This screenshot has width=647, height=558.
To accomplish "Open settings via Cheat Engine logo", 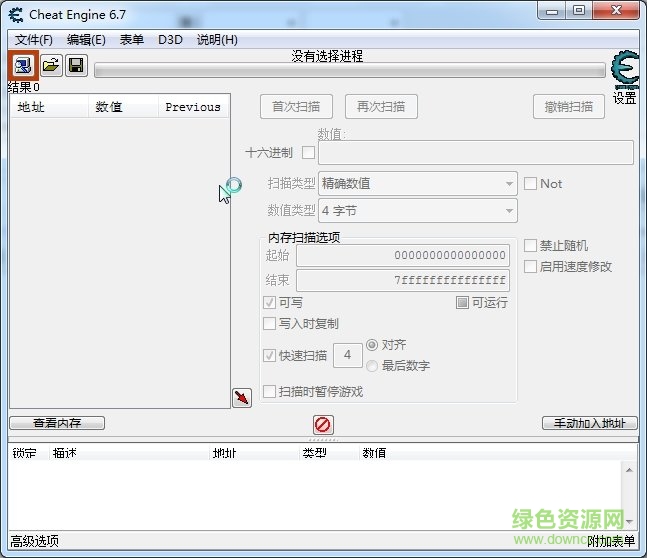I will tap(625, 70).
